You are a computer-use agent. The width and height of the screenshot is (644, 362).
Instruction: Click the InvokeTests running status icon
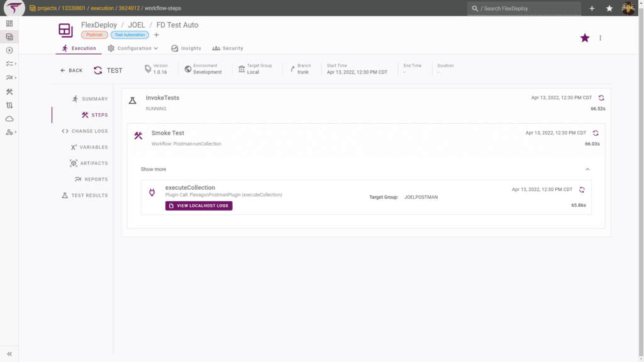point(601,97)
